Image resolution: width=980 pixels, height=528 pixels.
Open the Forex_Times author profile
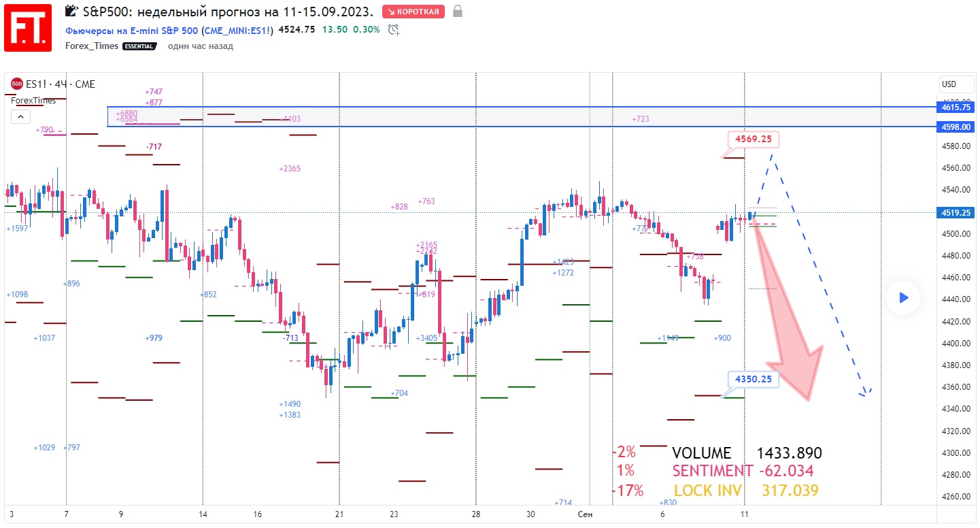coord(92,46)
